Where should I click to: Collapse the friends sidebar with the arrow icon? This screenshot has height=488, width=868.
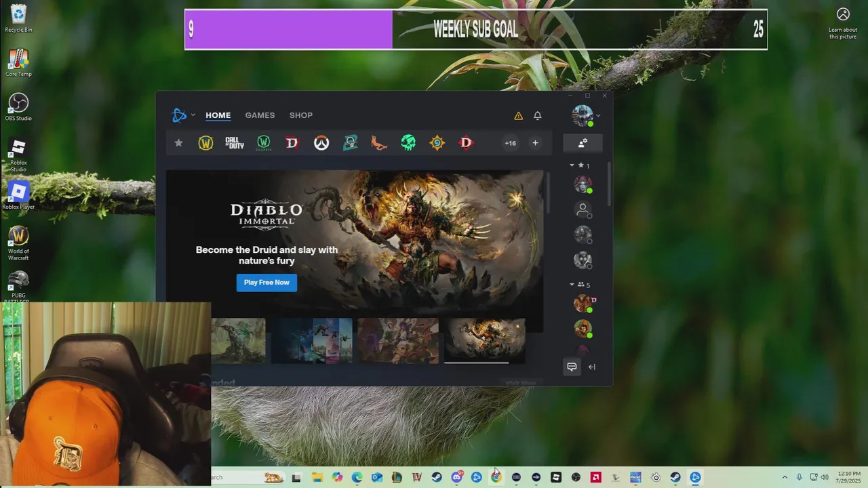point(592,367)
